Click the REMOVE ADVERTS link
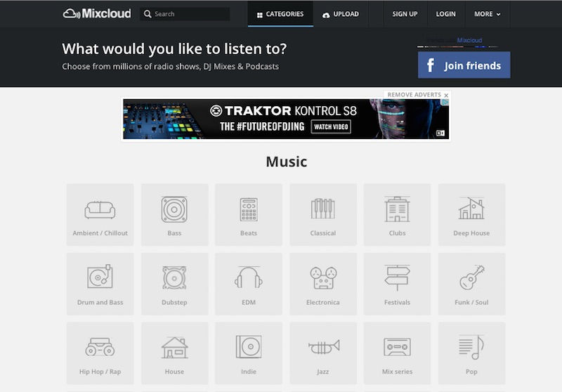This screenshot has width=562, height=392. click(x=414, y=95)
